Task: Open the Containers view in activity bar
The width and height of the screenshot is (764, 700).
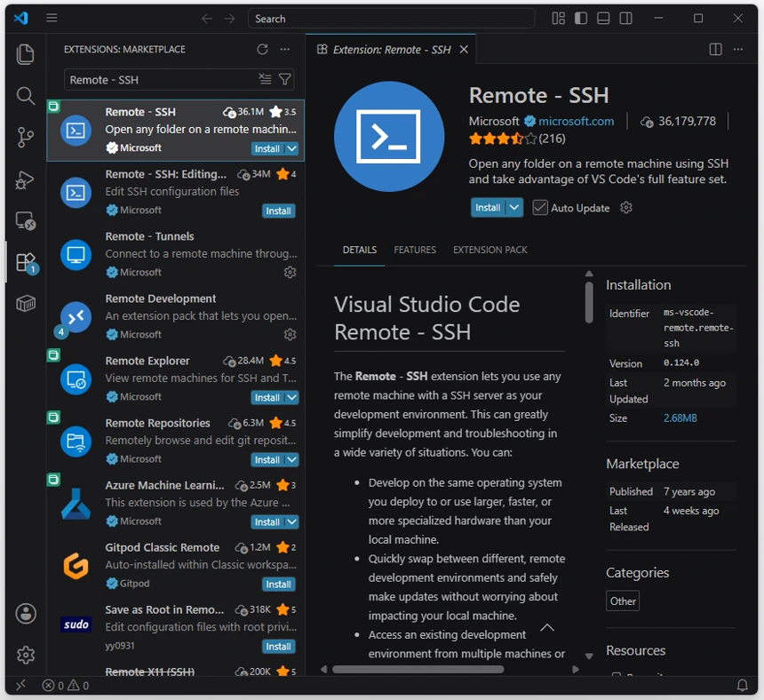Action: [26, 304]
